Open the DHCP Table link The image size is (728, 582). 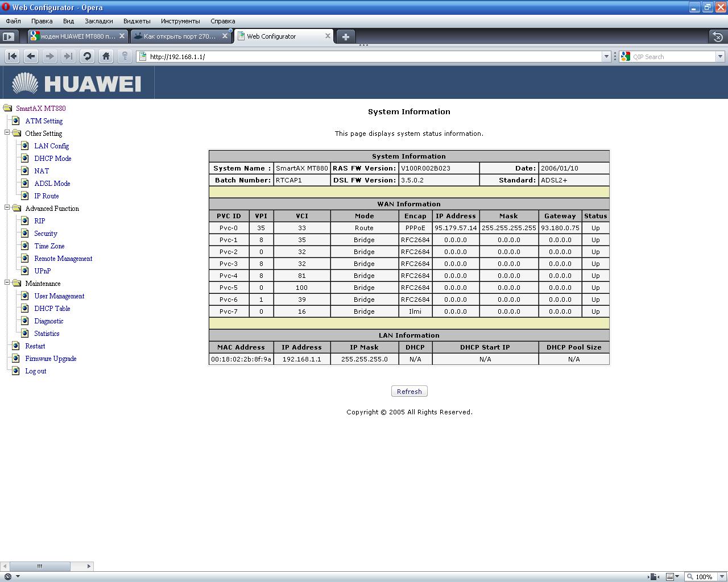point(52,308)
